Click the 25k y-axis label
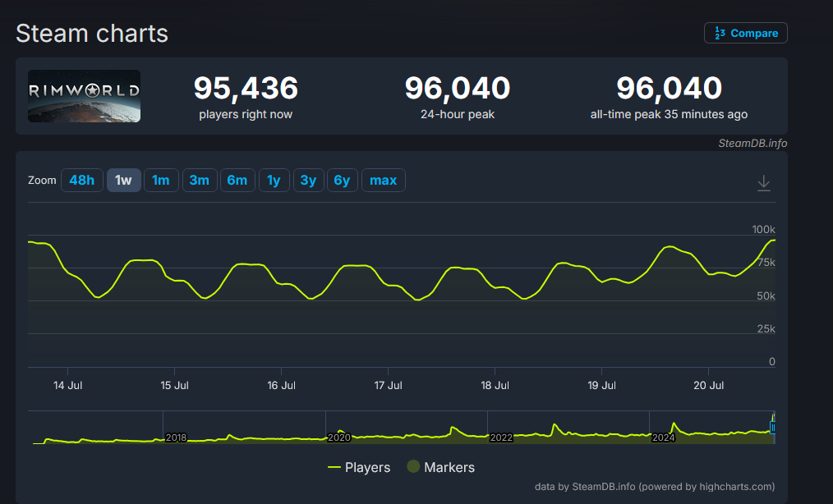Image resolution: width=833 pixels, height=504 pixels. tap(766, 328)
